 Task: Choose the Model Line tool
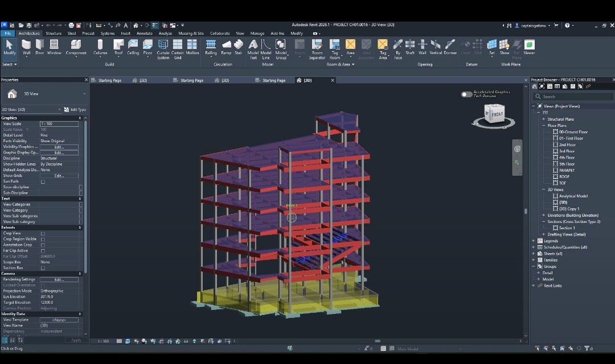click(266, 49)
